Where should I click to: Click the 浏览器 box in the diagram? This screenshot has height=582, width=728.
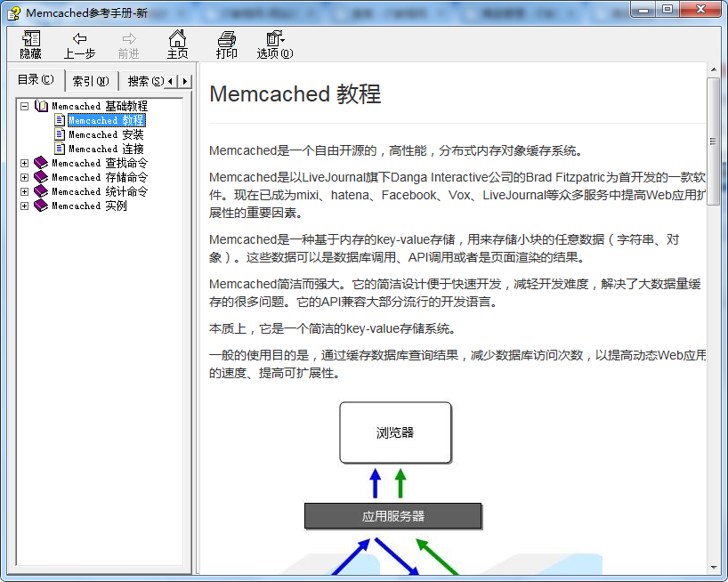point(395,433)
